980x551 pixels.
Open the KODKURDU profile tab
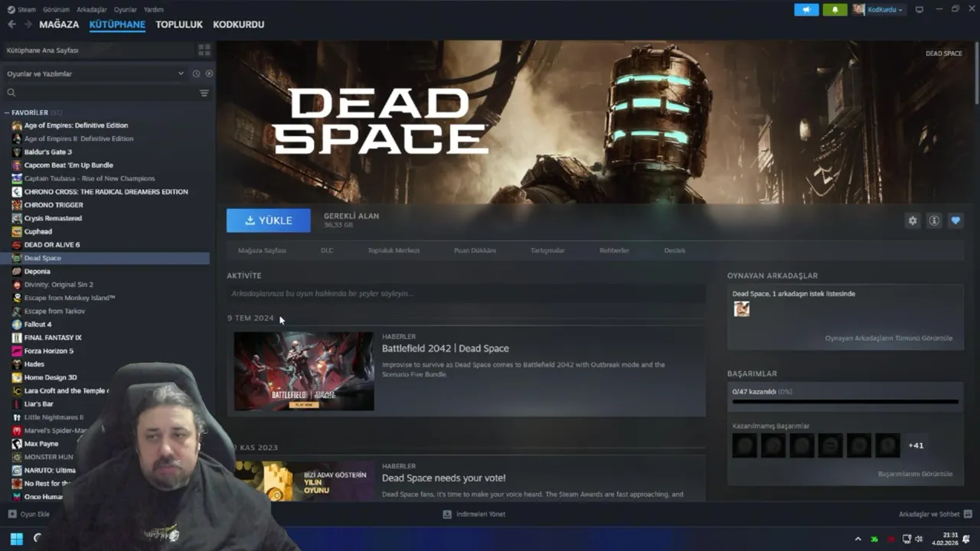239,24
